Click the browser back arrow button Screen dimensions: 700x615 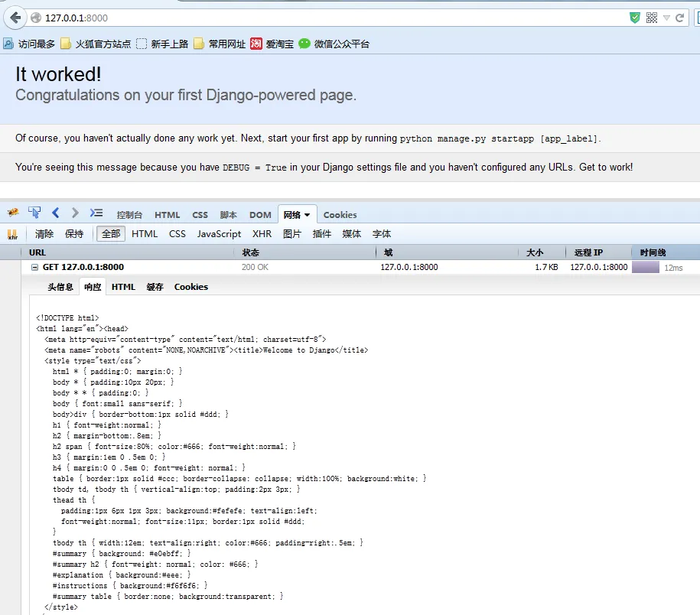point(15,18)
